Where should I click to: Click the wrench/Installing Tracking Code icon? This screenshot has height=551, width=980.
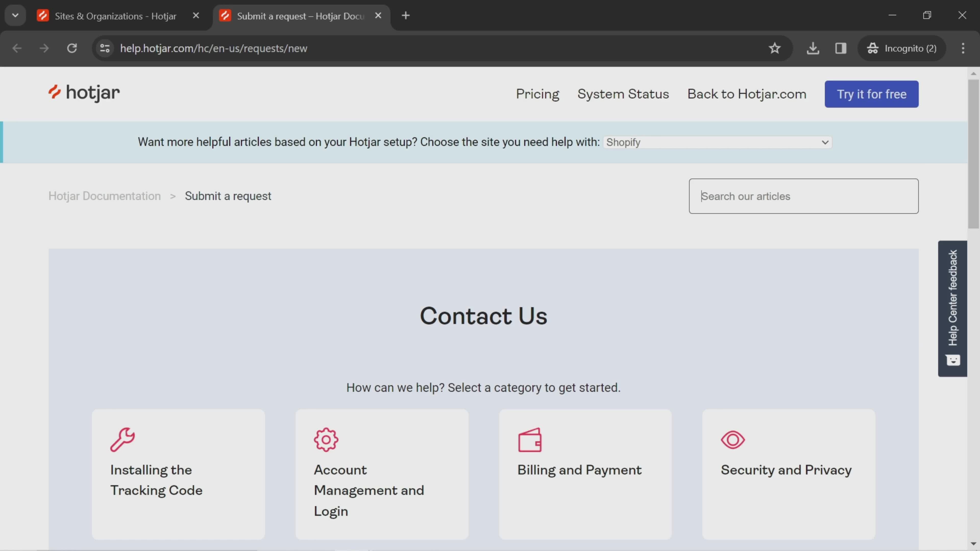point(122,439)
